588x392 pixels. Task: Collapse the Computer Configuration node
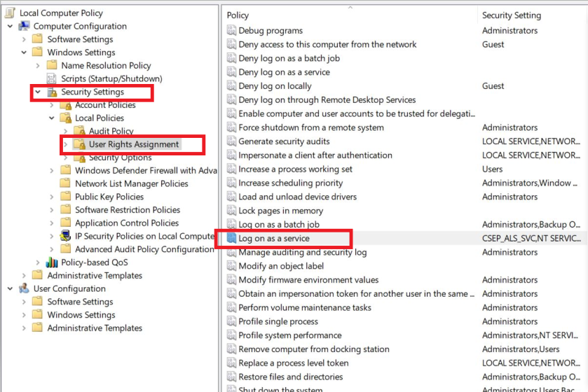(10, 26)
